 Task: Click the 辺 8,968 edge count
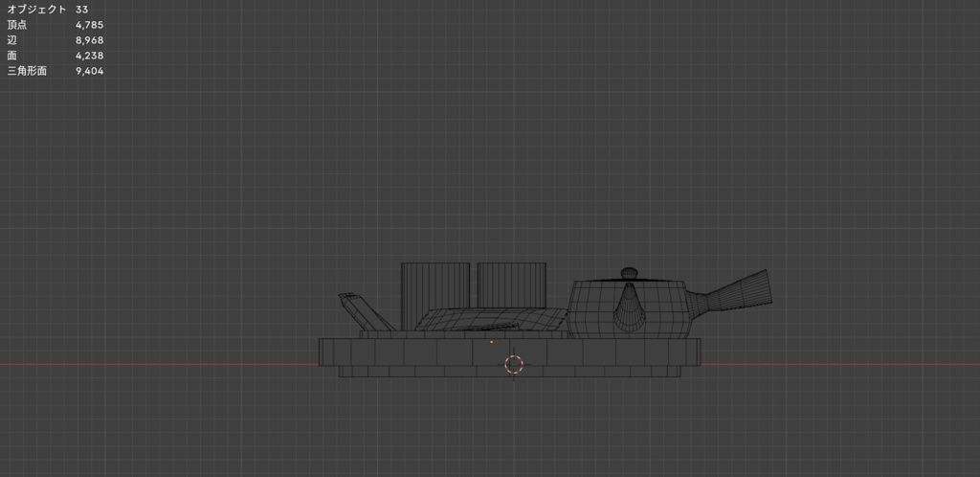[55, 40]
